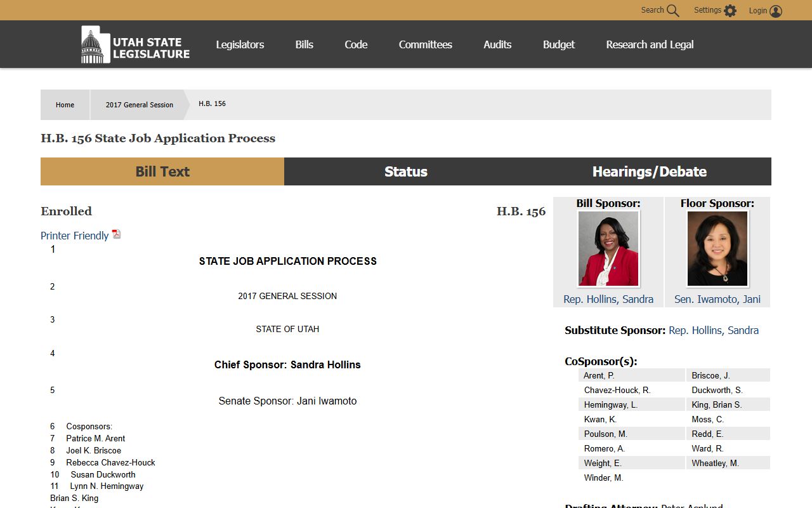The height and width of the screenshot is (508, 812).
Task: Click bill text line Susan Duckworth
Action: pyautogui.click(x=103, y=474)
